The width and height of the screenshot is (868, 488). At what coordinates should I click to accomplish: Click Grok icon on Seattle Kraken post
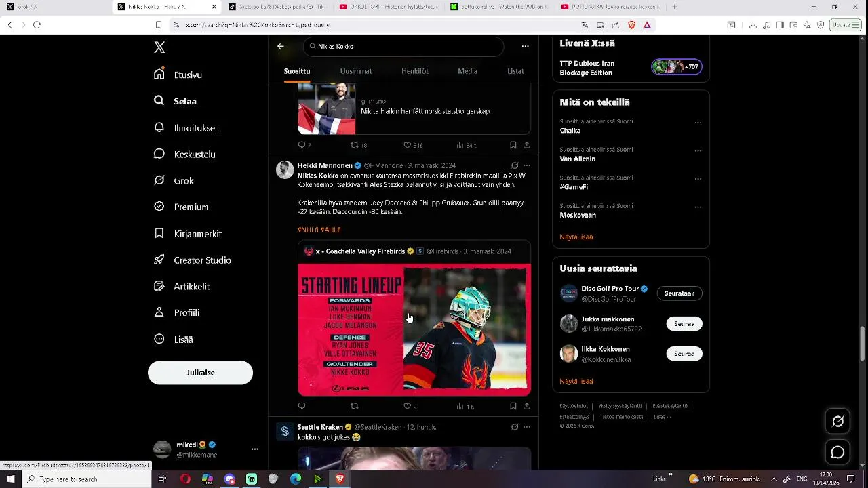[515, 427]
